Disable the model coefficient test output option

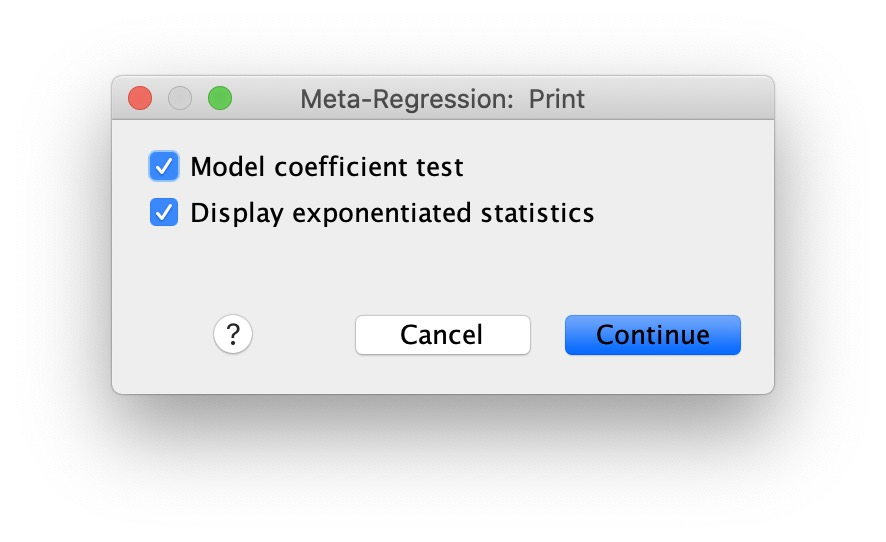(164, 166)
